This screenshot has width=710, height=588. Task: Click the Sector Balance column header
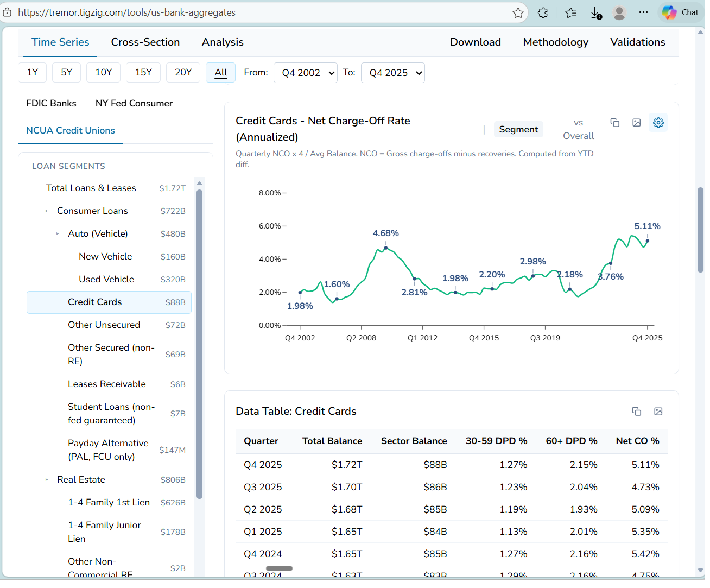click(x=414, y=441)
